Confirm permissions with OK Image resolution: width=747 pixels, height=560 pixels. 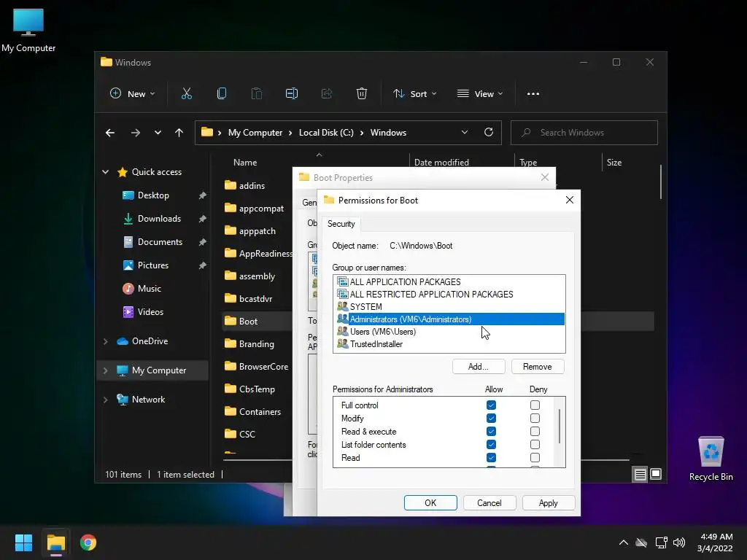pyautogui.click(x=430, y=503)
